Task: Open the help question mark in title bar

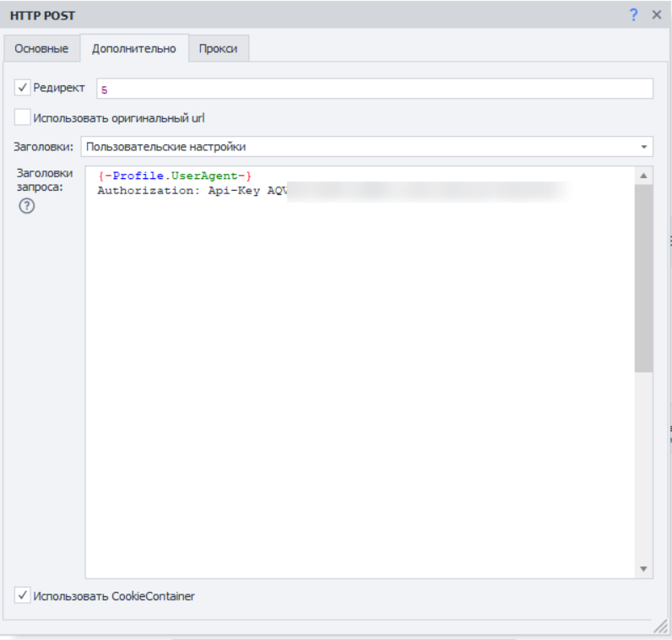Action: click(x=633, y=15)
